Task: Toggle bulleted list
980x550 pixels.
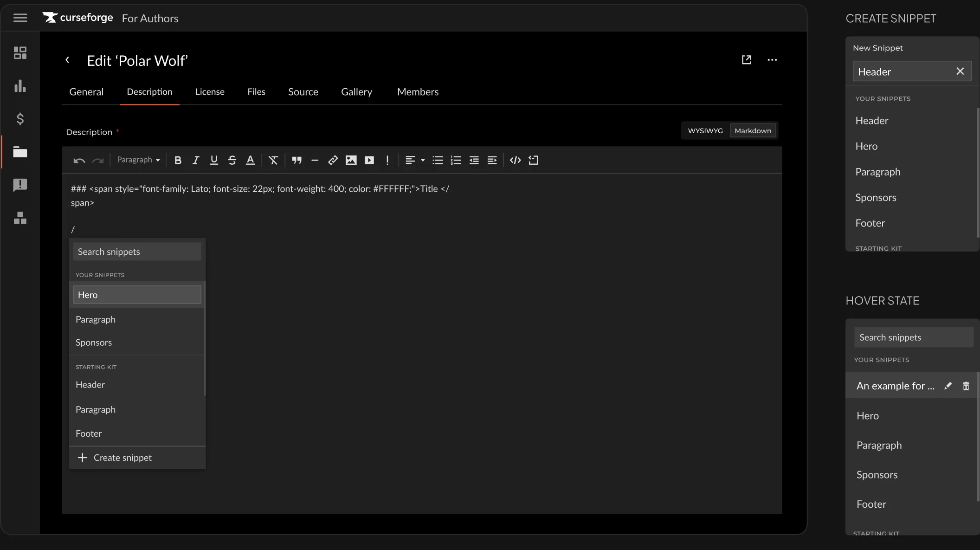Action: [438, 160]
